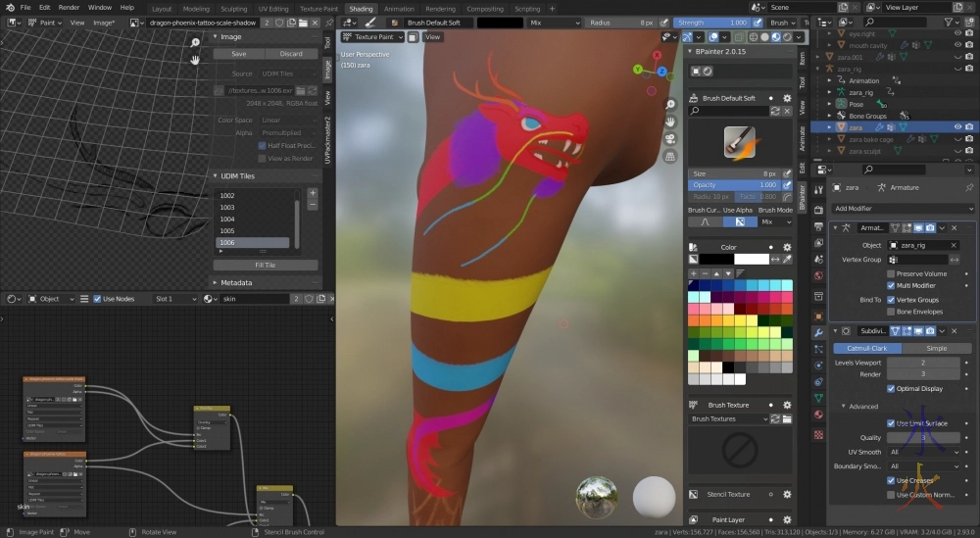Open the Add Modifier dropdown
This screenshot has height=538, width=980.
click(x=903, y=209)
